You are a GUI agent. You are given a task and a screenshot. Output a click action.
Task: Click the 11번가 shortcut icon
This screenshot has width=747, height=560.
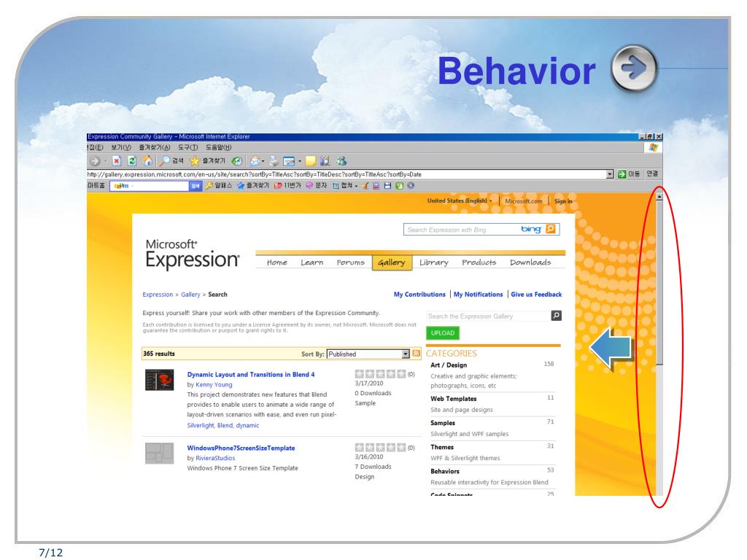[x=278, y=186]
